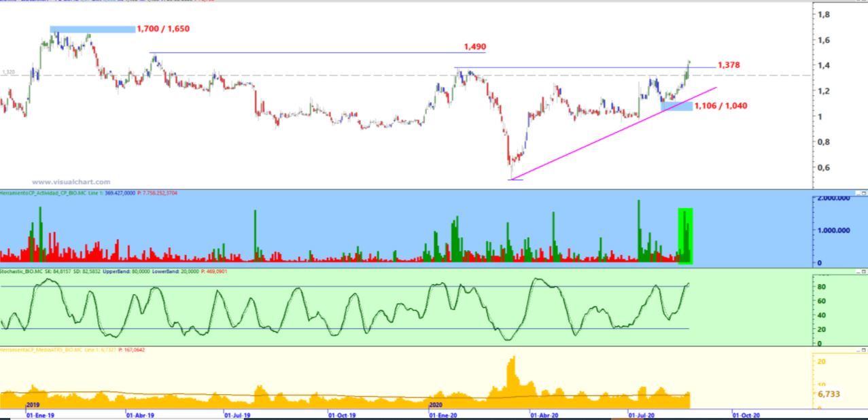Maximize the MediaATR indicator pane
The image size is (868, 420).
(x=864, y=350)
